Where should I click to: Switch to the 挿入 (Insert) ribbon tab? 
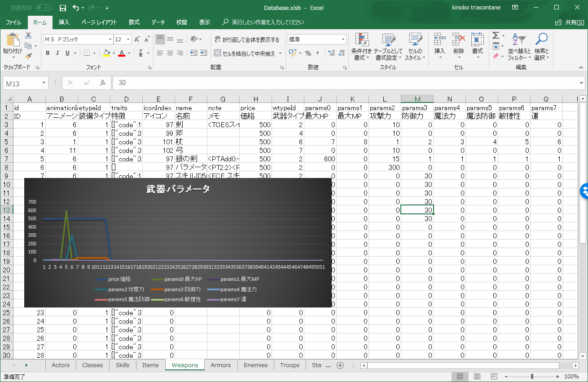(64, 22)
